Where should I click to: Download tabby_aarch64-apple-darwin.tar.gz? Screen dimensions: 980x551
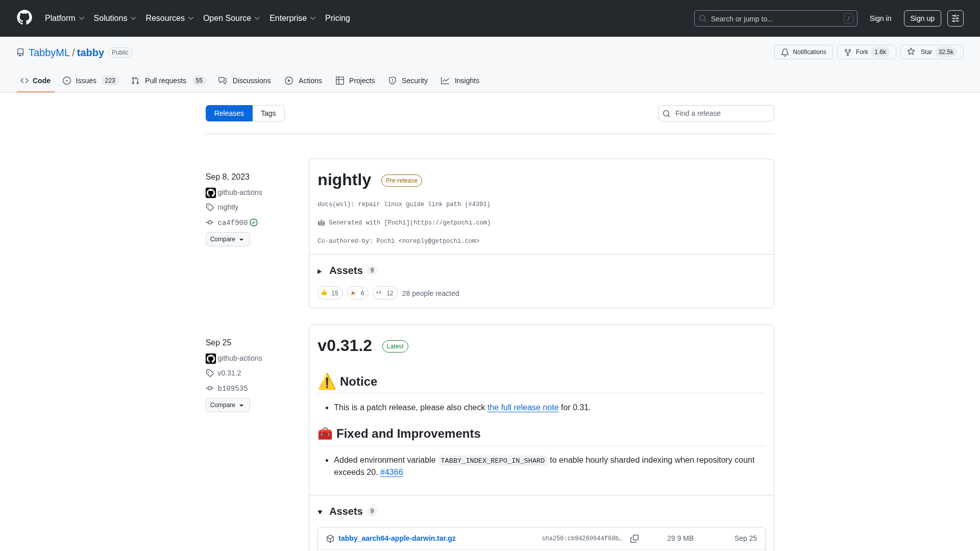397,538
